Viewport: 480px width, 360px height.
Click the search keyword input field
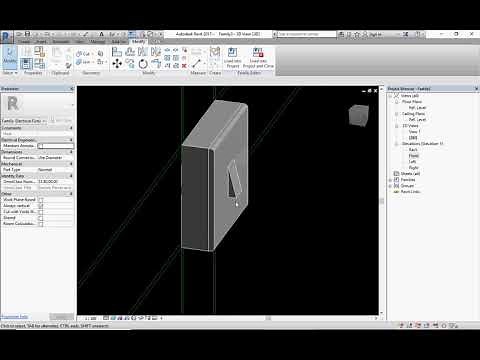[306, 34]
